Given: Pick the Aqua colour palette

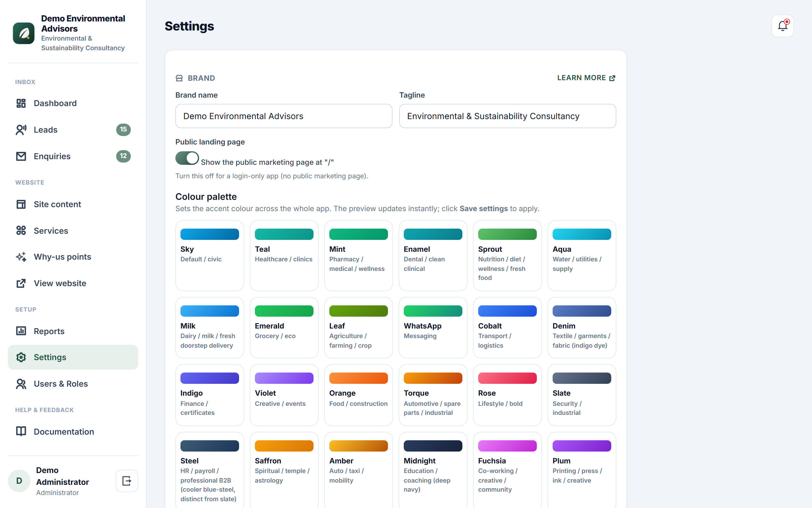Looking at the screenshot, I should pos(582,256).
